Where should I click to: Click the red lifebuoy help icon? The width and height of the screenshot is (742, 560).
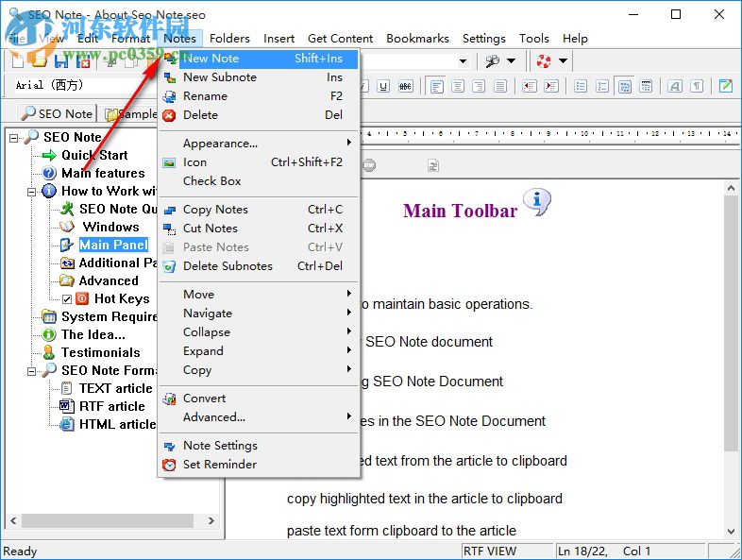(544, 61)
